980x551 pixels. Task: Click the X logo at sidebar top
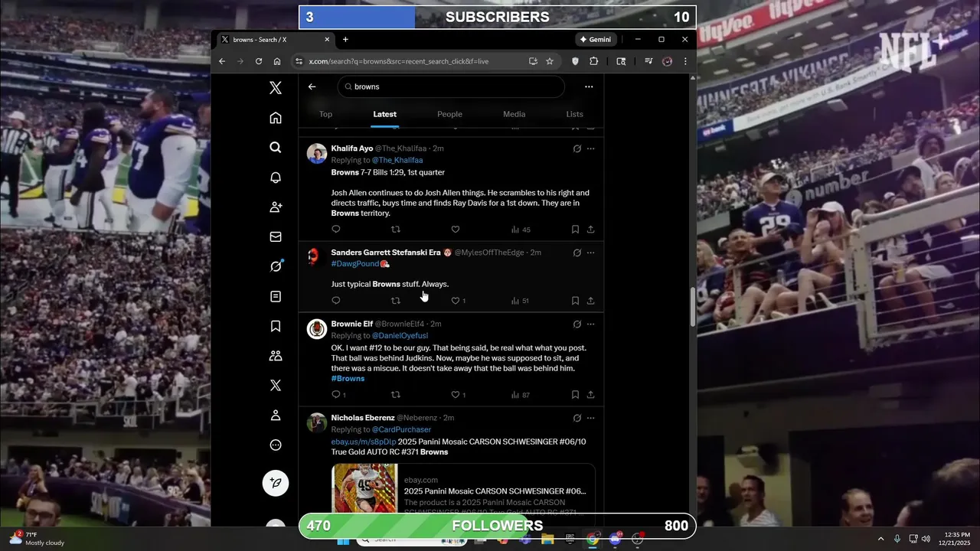click(276, 88)
